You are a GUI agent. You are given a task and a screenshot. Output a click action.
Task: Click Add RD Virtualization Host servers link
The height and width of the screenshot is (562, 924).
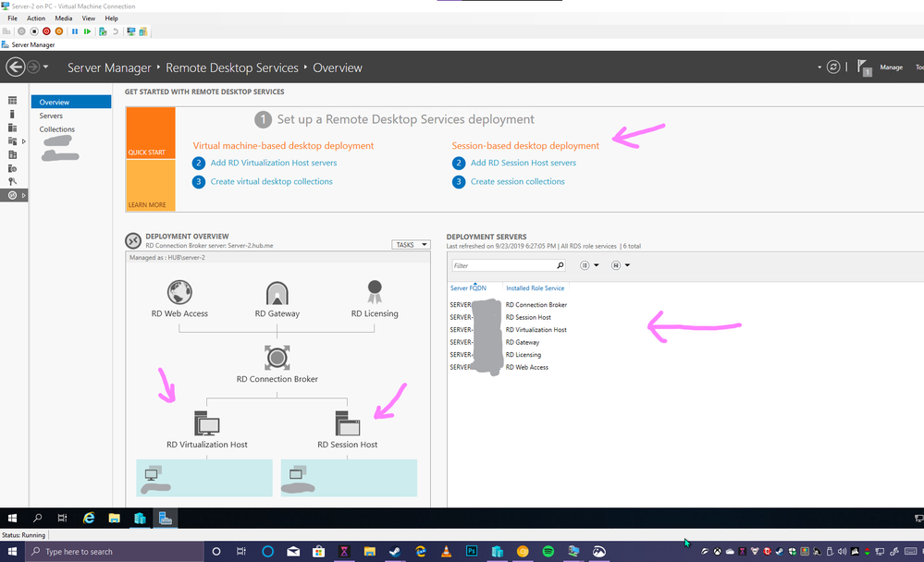(x=274, y=163)
